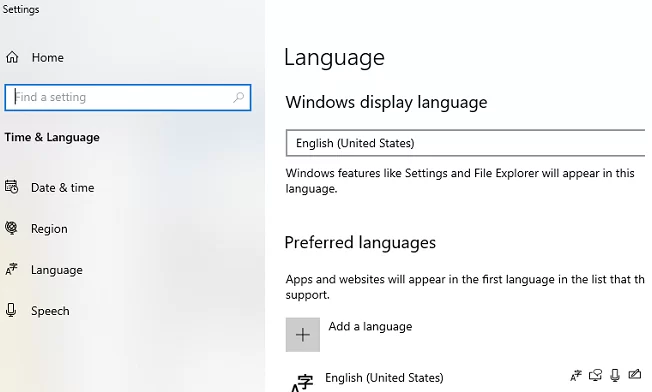
Task: Click the search magnifier icon
Action: [x=238, y=98]
